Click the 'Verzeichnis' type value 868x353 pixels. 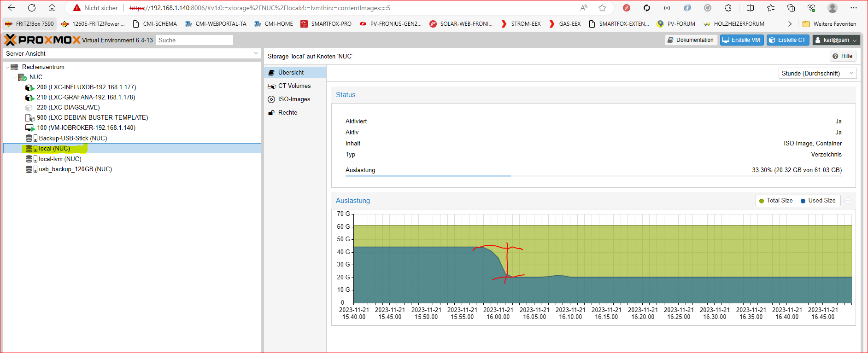[x=826, y=154]
